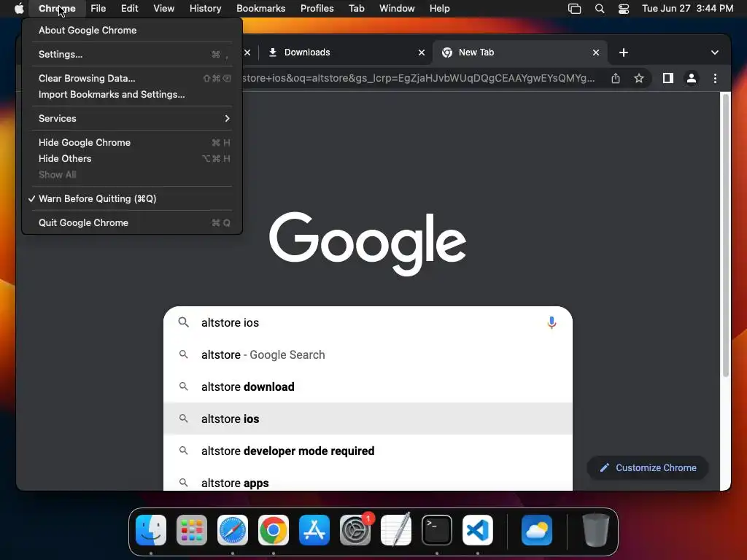The height and width of the screenshot is (560, 747).
Task: Close the Downloads tab
Action: [x=421, y=52]
